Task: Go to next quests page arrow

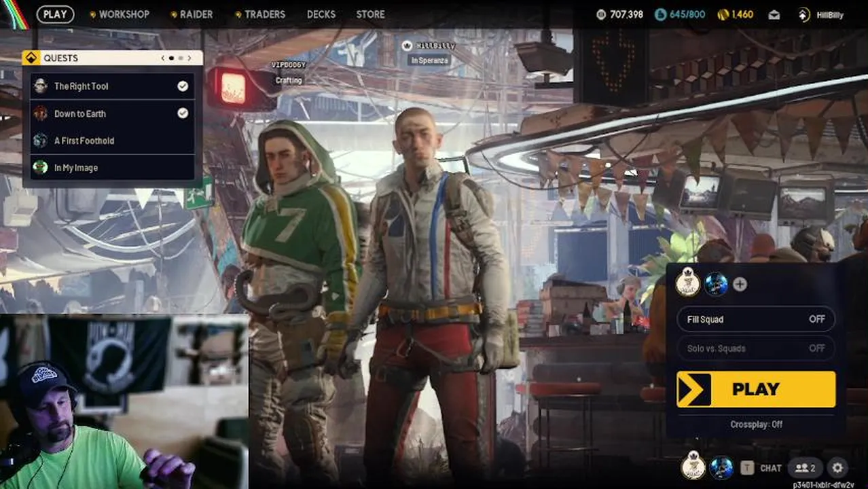Action: click(189, 58)
